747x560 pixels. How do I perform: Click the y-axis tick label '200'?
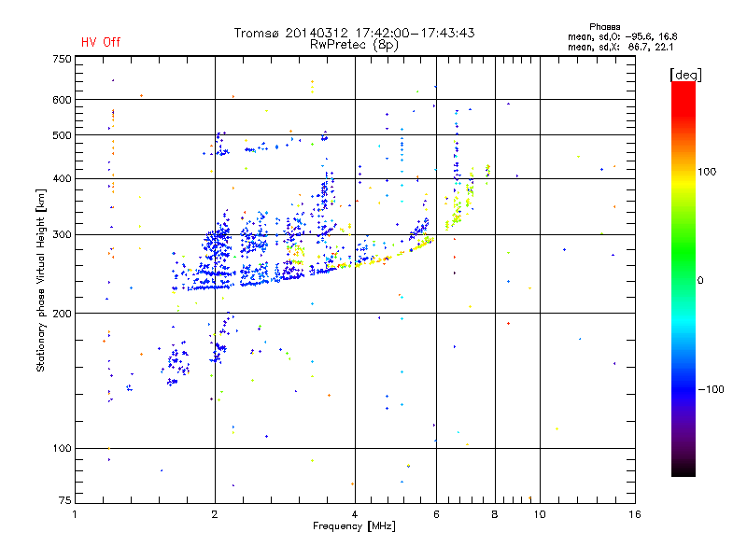click(x=62, y=314)
